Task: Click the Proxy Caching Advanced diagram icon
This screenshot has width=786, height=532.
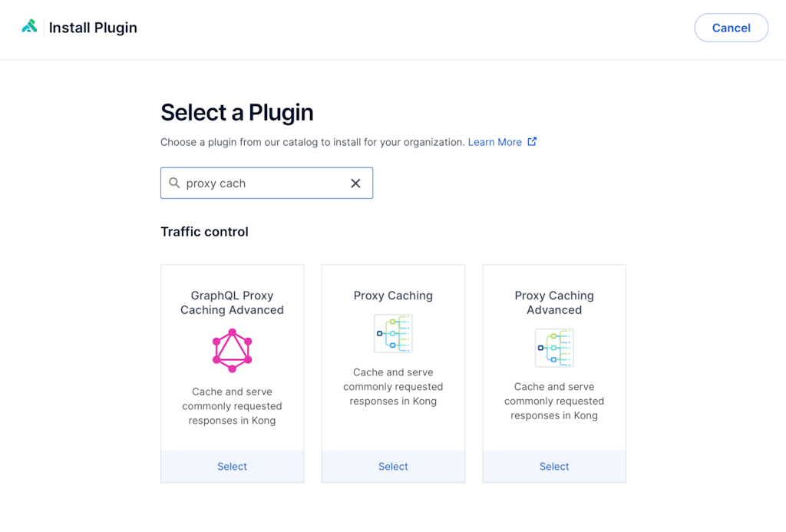Action: (x=554, y=348)
